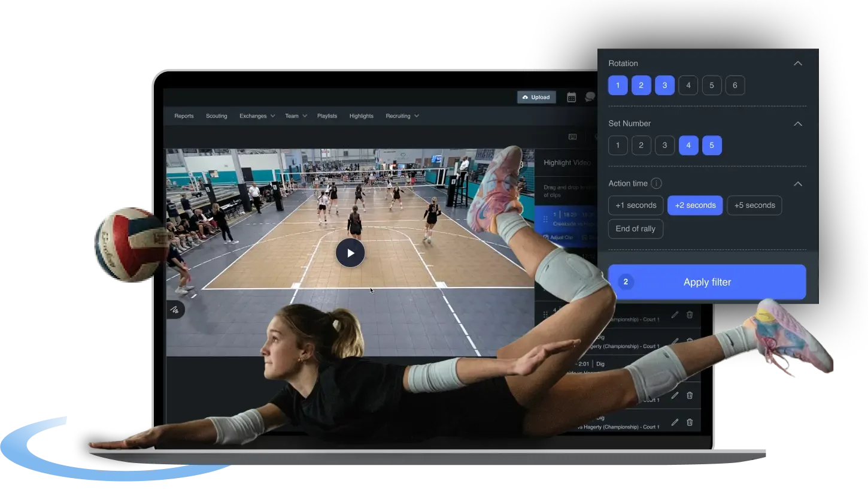Image resolution: width=868 pixels, height=490 pixels.
Task: Toggle Rotation number 4
Action: pos(688,85)
